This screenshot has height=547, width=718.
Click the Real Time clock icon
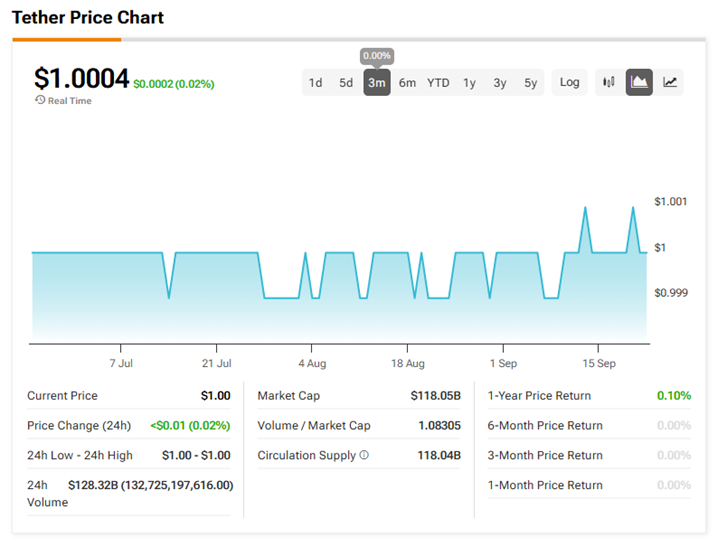(40, 100)
